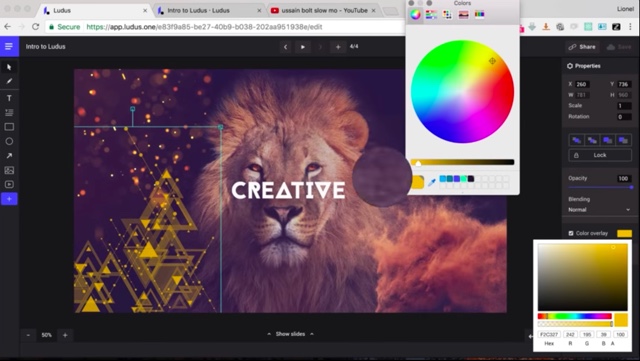Click the Hex color input field
Image resolution: width=640 pixels, height=361 pixels.
(x=549, y=334)
